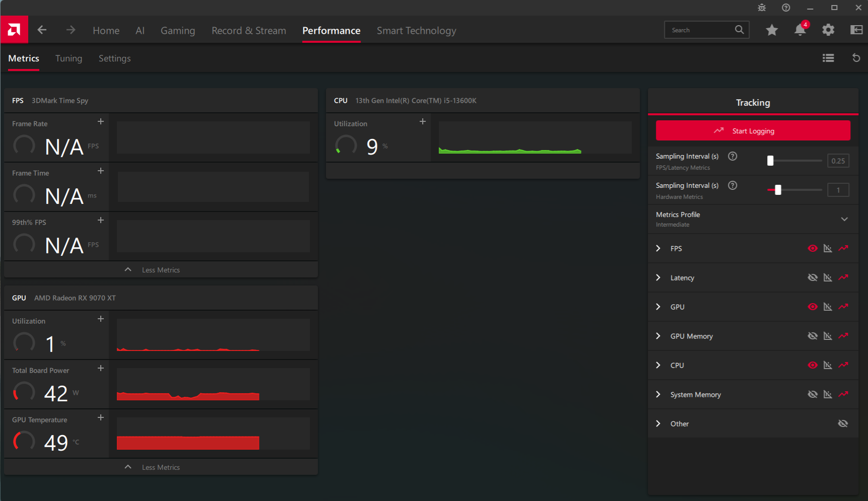This screenshot has height=501, width=868.
Task: Expand the Latency tracking section
Action: point(658,277)
